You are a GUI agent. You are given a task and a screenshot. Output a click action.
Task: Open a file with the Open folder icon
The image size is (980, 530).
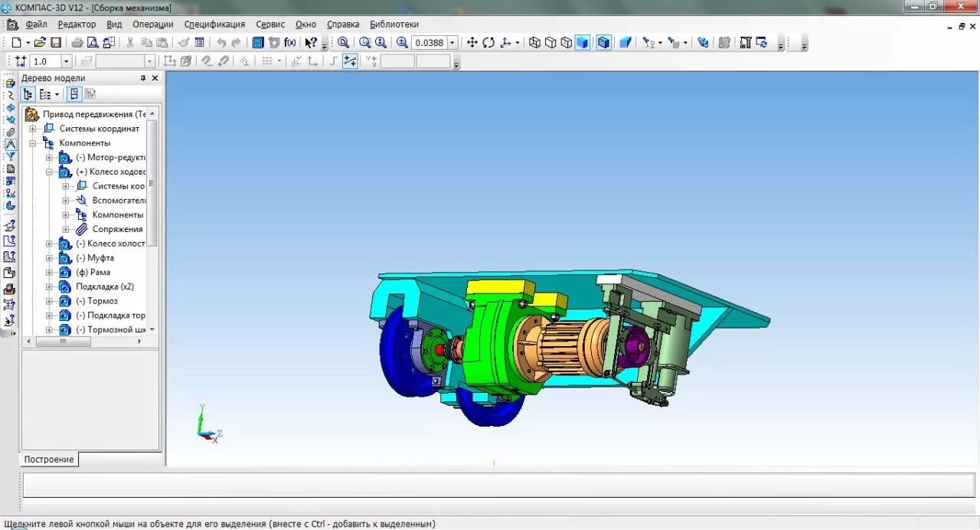40,43
